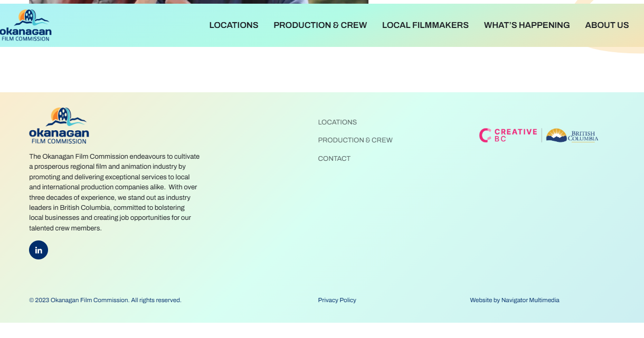Click the 2023 copyright notice text
Viewport: 644px width, 338px height.
(x=105, y=300)
